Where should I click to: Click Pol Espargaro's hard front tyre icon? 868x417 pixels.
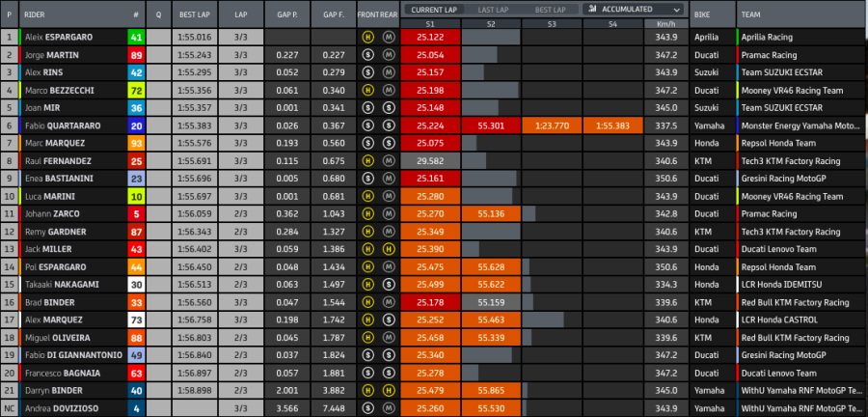click(367, 267)
